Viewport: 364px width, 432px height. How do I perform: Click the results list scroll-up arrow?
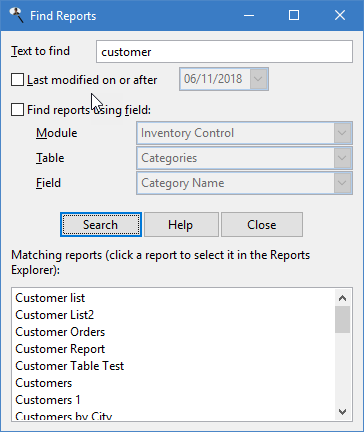[x=342, y=298]
